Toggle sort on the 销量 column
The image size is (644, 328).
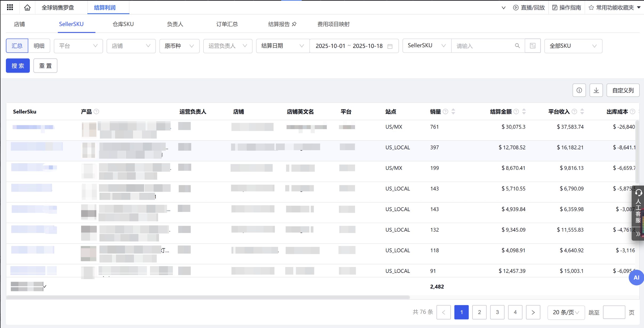[453, 112]
